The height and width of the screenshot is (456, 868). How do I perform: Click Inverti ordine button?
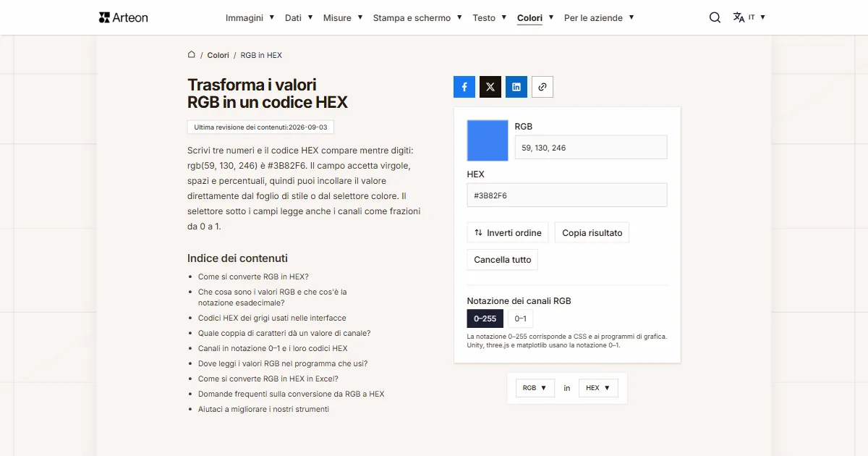click(x=508, y=233)
